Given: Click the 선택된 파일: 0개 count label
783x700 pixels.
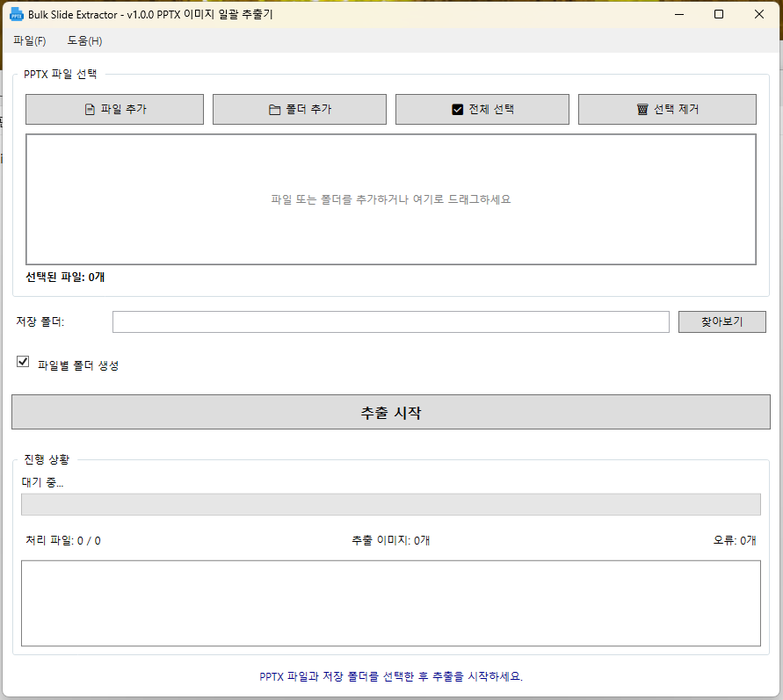Looking at the screenshot, I should pyautogui.click(x=66, y=278).
